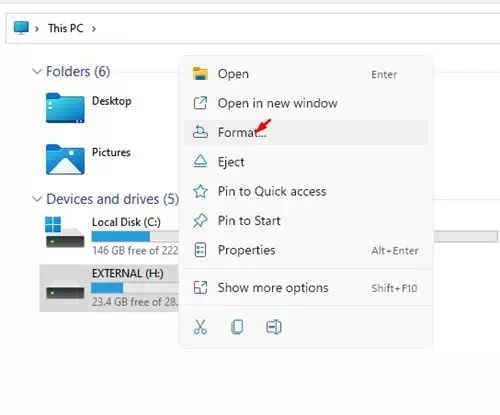Choose Pin to Start option

[x=306, y=221]
